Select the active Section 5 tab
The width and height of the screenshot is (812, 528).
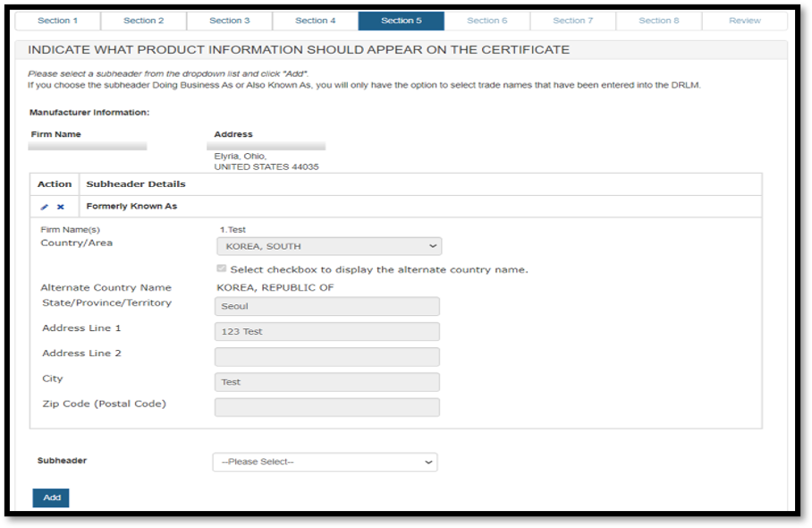click(401, 21)
